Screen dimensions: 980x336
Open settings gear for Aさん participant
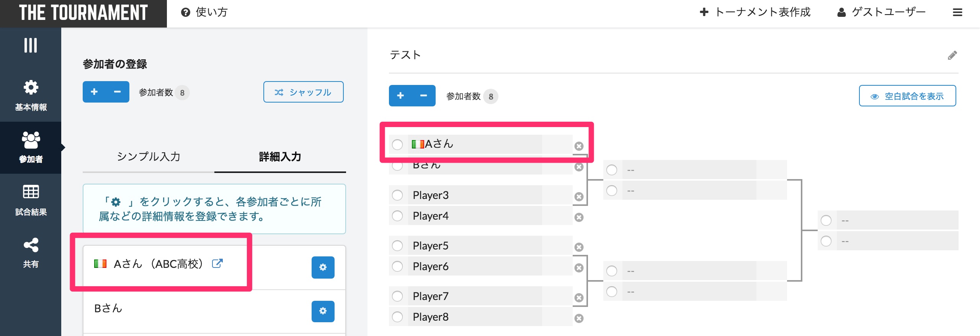point(323,267)
